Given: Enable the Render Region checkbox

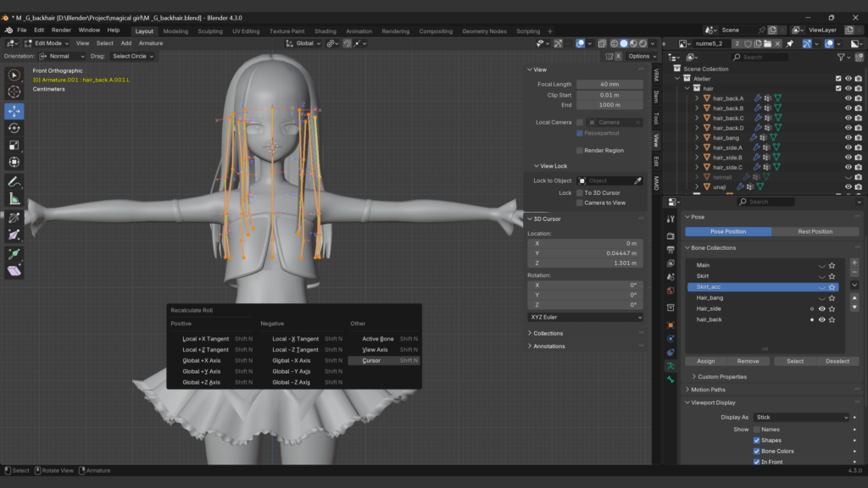Looking at the screenshot, I should (x=580, y=150).
